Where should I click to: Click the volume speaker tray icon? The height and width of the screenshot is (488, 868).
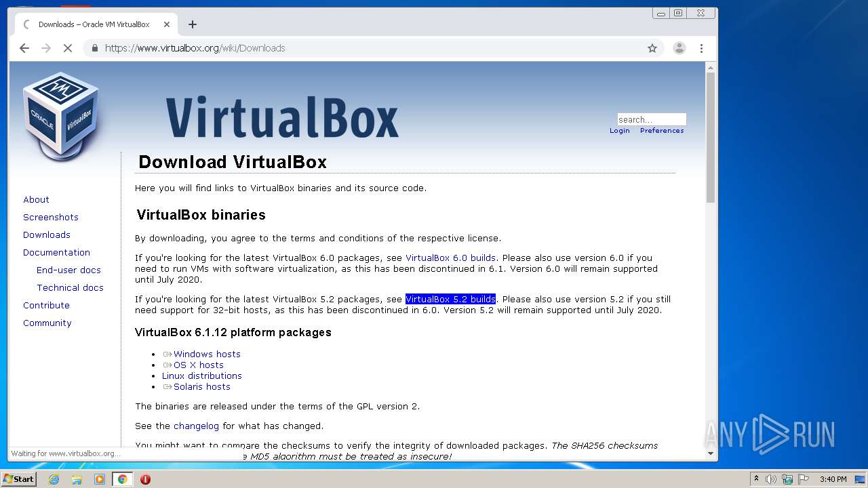coord(771,479)
